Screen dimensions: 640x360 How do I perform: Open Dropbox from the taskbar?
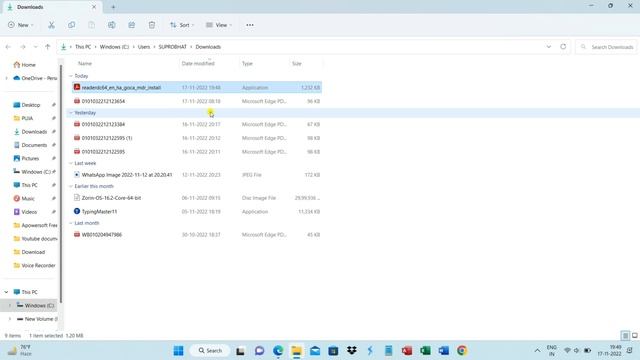coord(351,351)
